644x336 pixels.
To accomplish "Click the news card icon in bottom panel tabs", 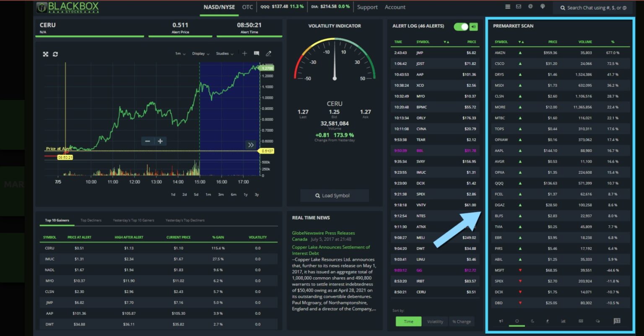I will point(581,321).
